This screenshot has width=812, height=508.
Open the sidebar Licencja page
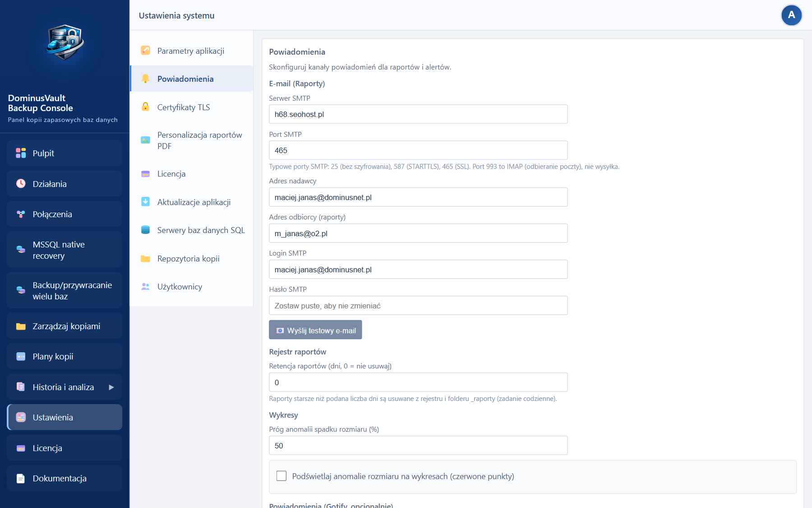[65, 448]
